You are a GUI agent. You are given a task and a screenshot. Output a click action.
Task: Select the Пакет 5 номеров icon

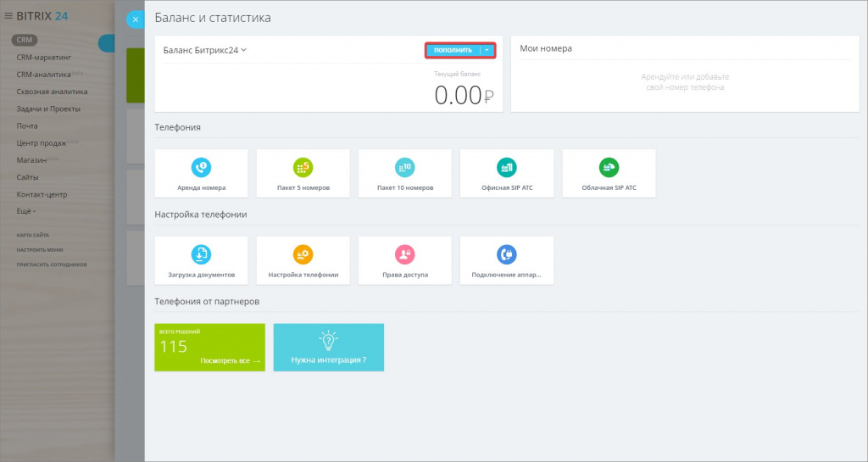coord(303,167)
